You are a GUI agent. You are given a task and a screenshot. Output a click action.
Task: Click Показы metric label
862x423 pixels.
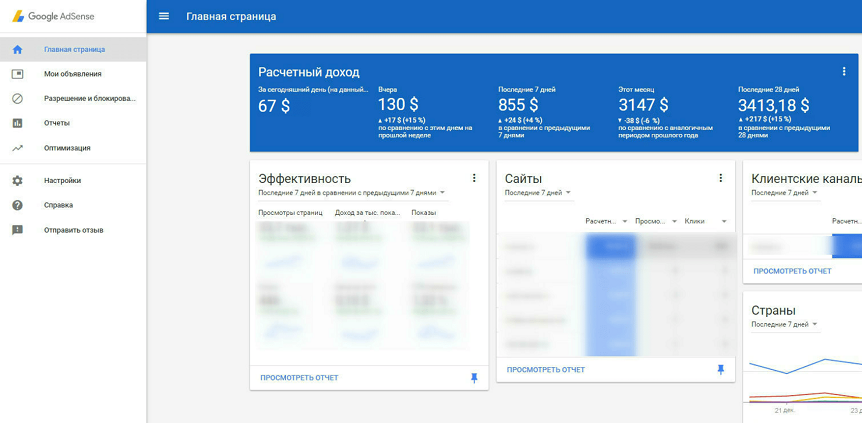point(424,213)
